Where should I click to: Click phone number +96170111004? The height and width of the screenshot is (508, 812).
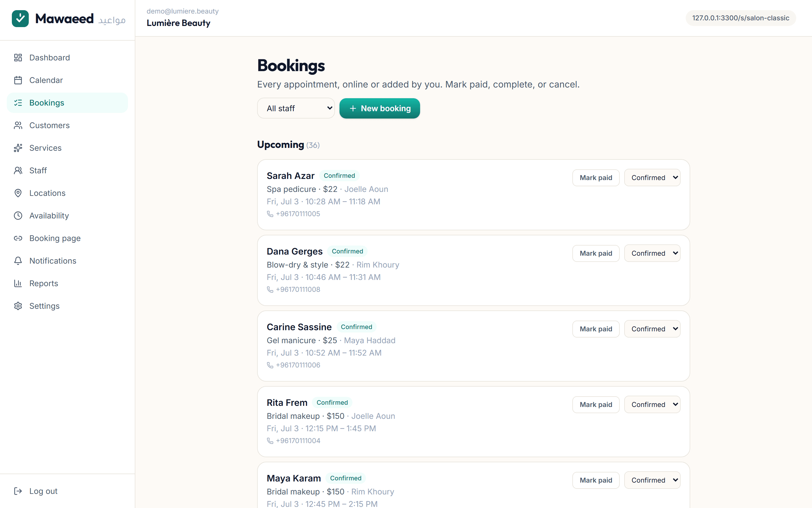tap(298, 441)
